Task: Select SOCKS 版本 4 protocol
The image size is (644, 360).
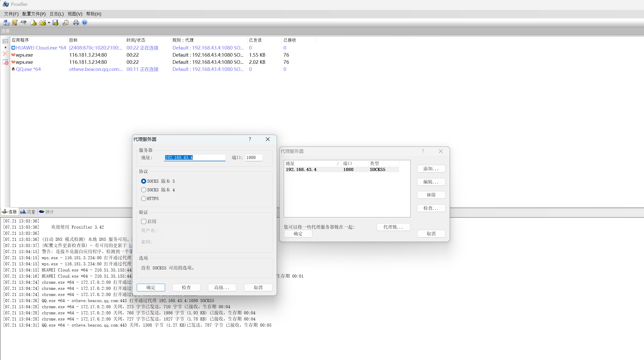Action: 144,190
